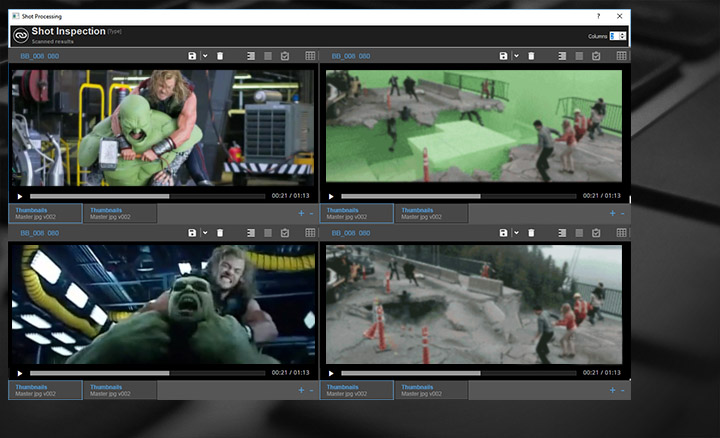Adjust the Columns spinner value
The width and height of the screenshot is (720, 438).
[x=617, y=36]
